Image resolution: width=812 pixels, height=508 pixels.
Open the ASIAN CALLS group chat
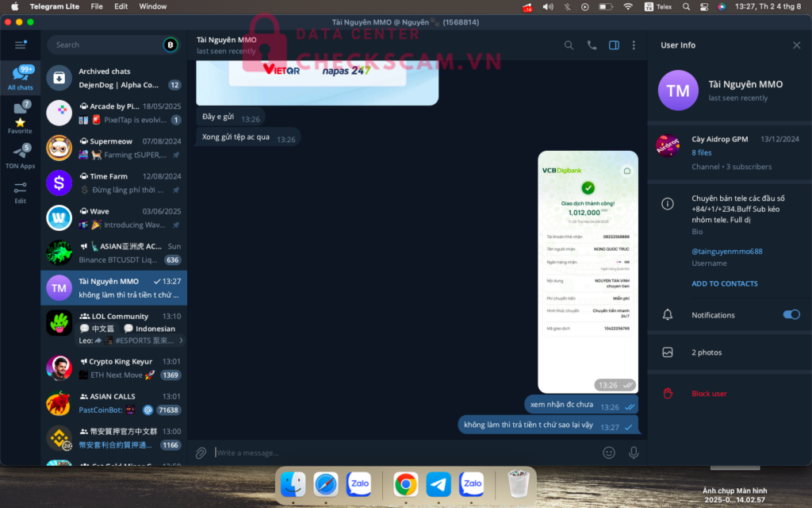(x=114, y=402)
